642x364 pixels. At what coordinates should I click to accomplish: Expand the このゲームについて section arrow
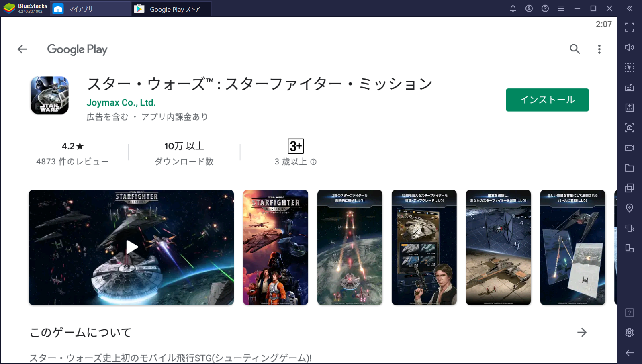582,332
